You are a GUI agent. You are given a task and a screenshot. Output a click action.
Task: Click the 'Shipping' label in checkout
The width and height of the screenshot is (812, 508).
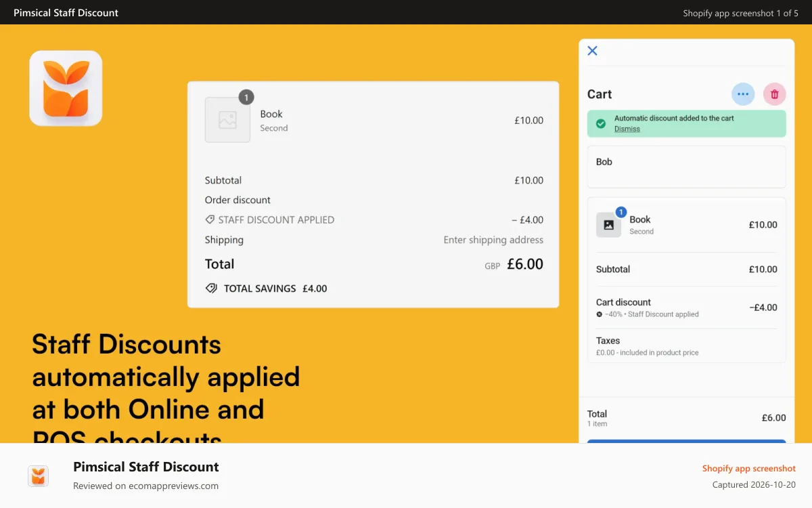coord(224,240)
